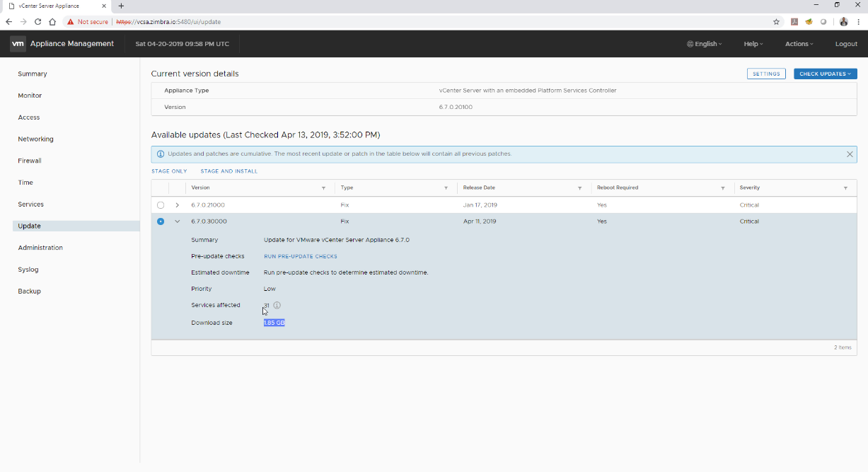Click Run Pre-Update Checks link
This screenshot has width=868, height=472.
301,256
